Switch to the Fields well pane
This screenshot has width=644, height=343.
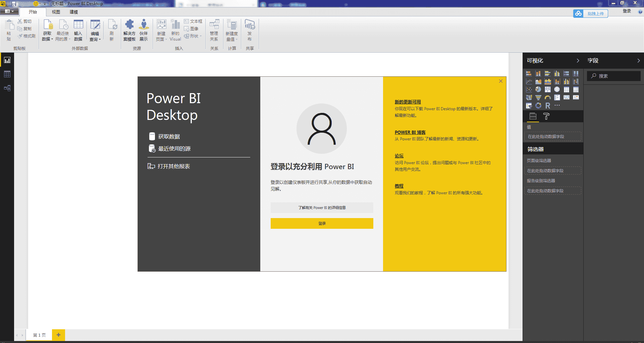pyautogui.click(x=533, y=117)
